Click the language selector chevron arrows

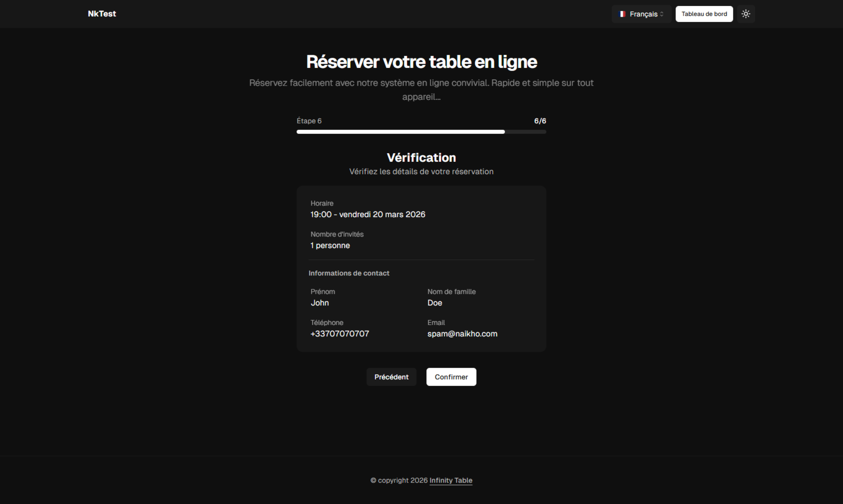click(x=662, y=14)
